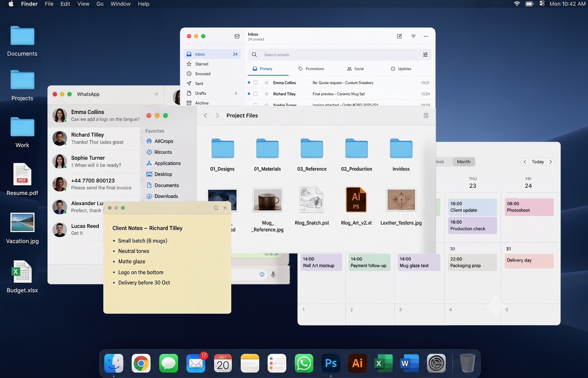Image resolution: width=588 pixels, height=378 pixels.
Task: Open the Drafts folder in mail sidebar
Action: 212,93
